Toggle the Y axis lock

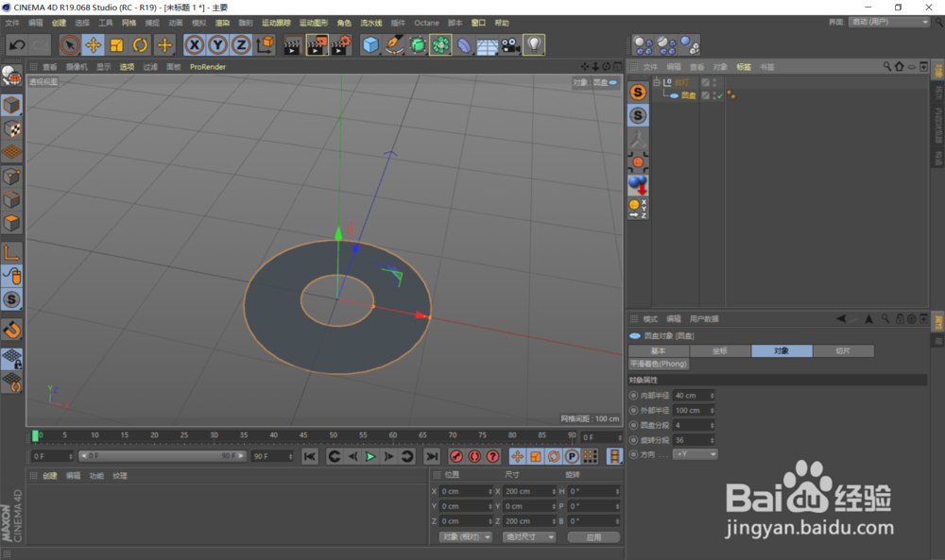click(217, 45)
